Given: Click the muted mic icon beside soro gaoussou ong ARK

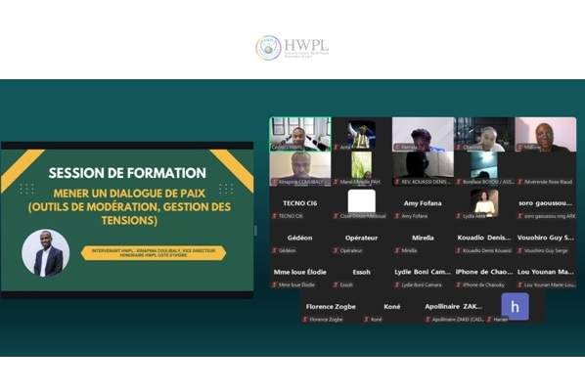Looking at the screenshot, I should pos(520,216).
